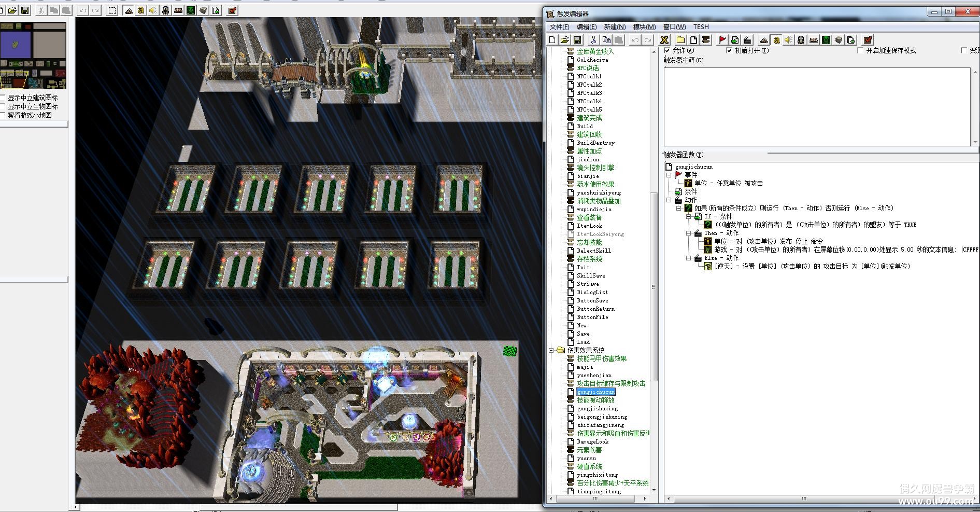The image size is (980, 512).
Task: Open Object Manager cube icon in Trigger Editor
Action: pos(839,40)
